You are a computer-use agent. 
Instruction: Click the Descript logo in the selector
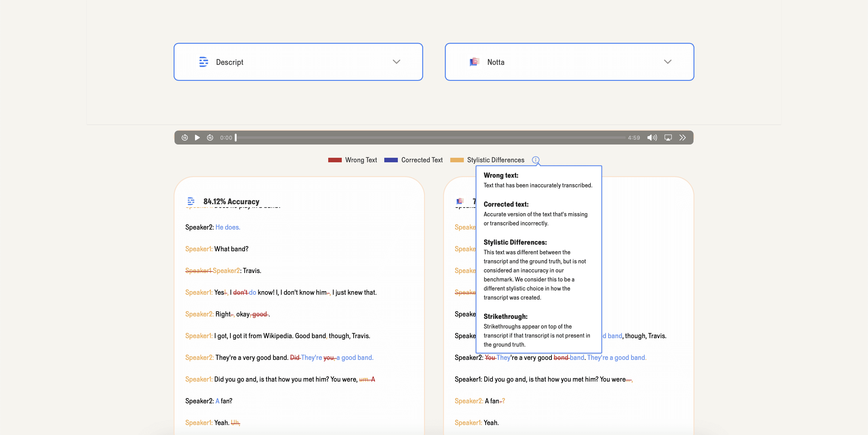(203, 62)
